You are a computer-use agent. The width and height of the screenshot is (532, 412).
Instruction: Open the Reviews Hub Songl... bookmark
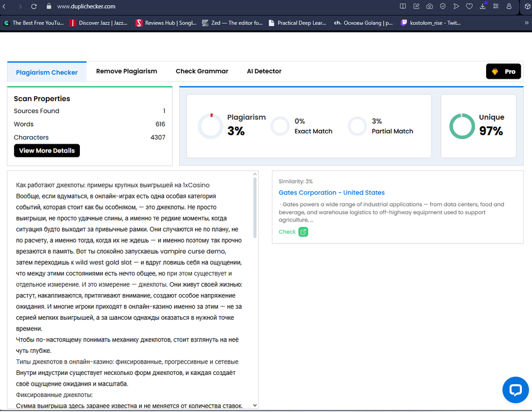coord(166,23)
